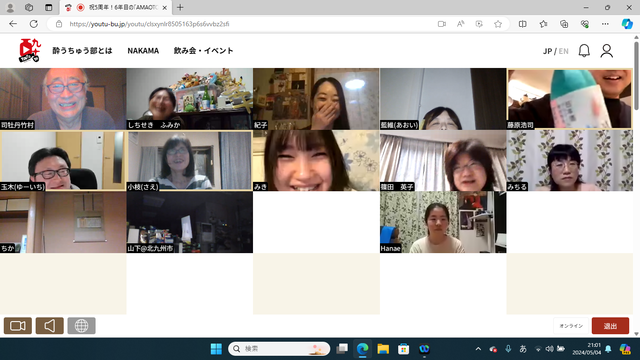This screenshot has height=360, width=640.
Task: Open the Windows Start menu
Action: pyautogui.click(x=216, y=349)
